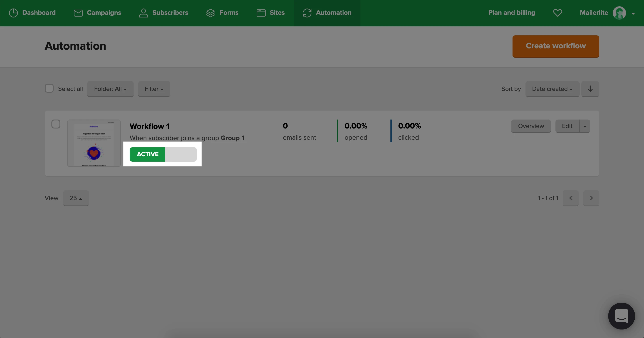Viewport: 644px width, 338px height.
Task: Open the arrow dropdown beside Edit
Action: [585, 126]
